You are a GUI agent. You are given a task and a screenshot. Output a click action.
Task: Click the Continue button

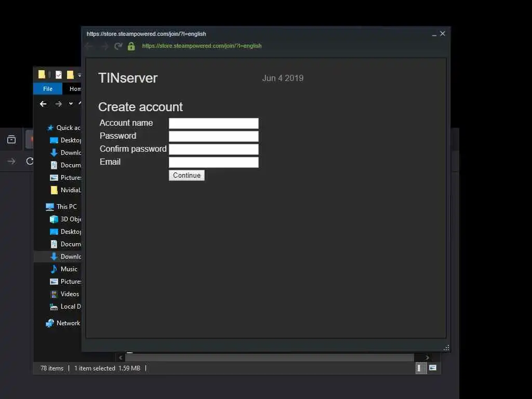coord(187,175)
